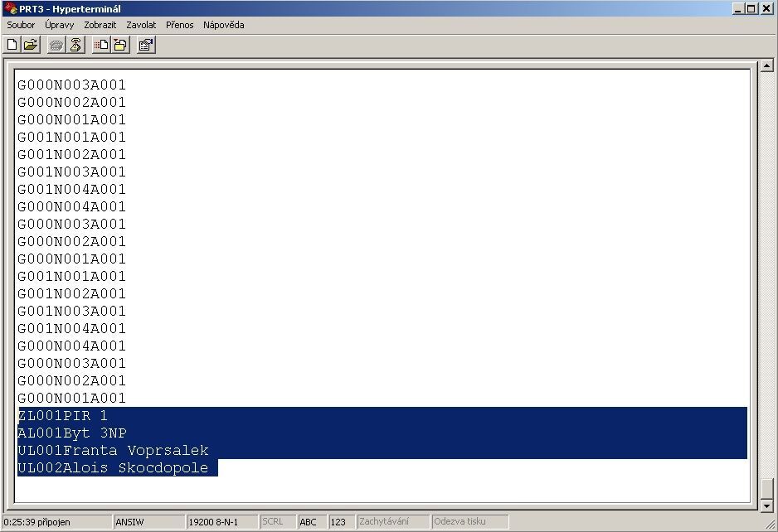Click the line UL002Alois Skocdopole

(x=116, y=468)
